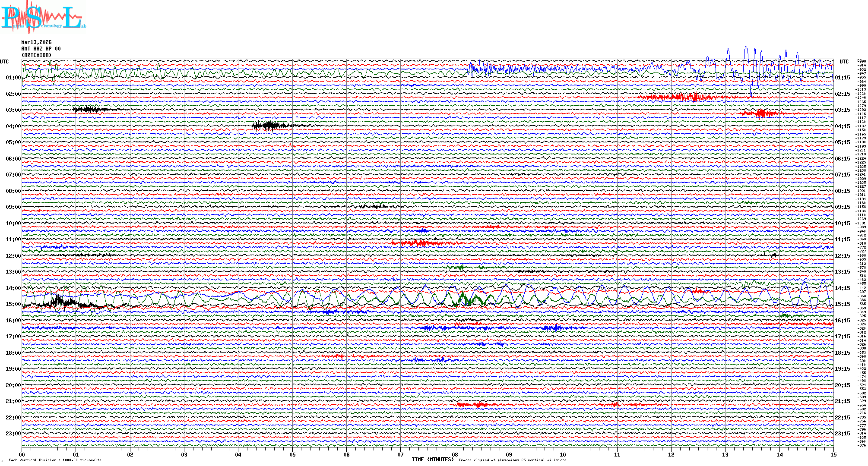868x466 pixels.
Task: Click the left UTC axis header
Action: [4, 62]
